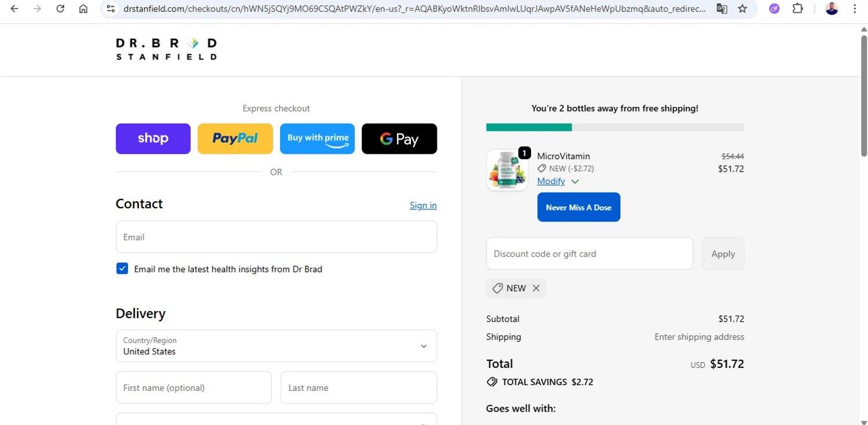Check out with PayPal

click(235, 139)
